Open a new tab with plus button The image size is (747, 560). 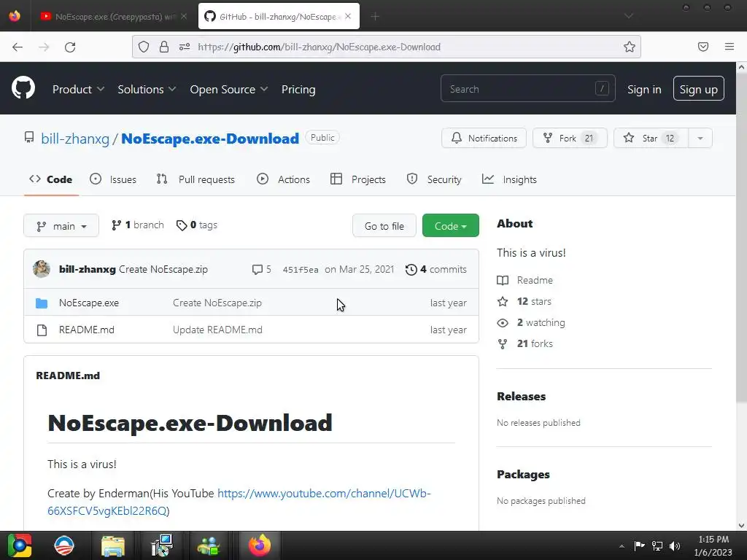375,16
